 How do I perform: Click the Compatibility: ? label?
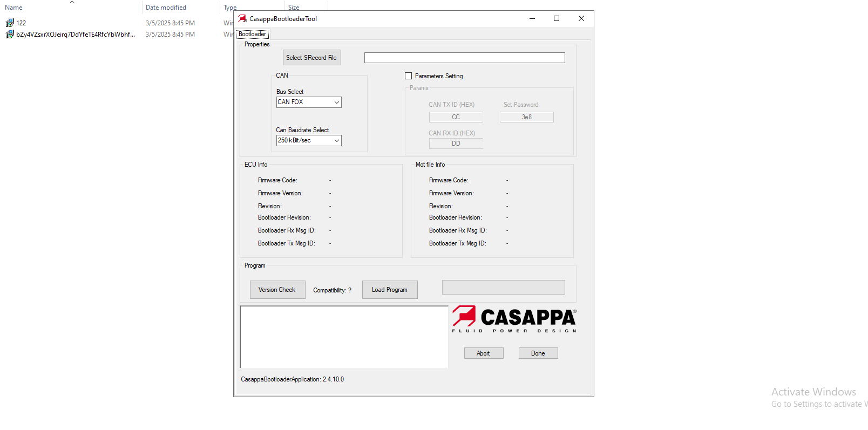coord(333,290)
